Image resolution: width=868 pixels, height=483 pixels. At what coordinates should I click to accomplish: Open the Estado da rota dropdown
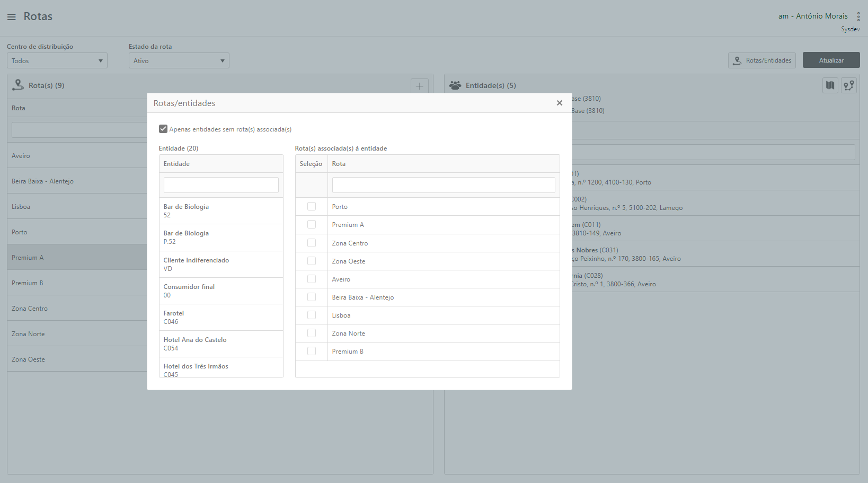point(179,61)
